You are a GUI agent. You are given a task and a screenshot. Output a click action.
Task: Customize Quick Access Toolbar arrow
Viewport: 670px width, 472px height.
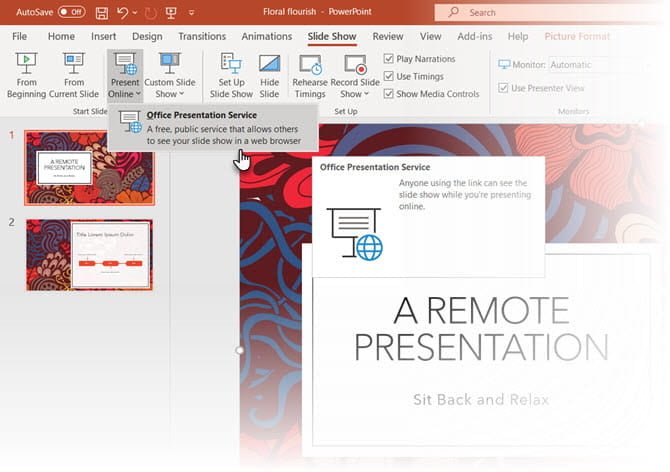(191, 13)
